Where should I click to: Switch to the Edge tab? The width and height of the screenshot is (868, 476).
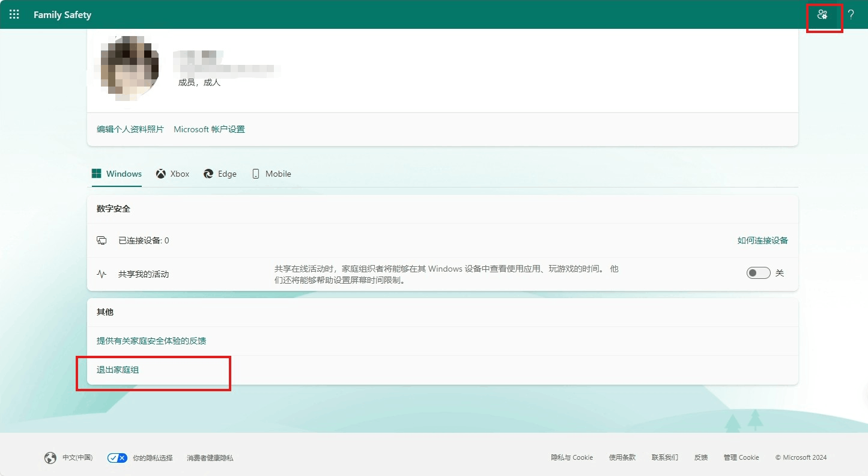pyautogui.click(x=220, y=174)
